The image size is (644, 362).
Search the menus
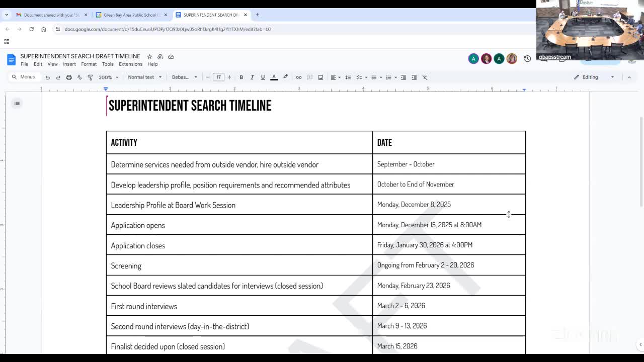tap(24, 77)
